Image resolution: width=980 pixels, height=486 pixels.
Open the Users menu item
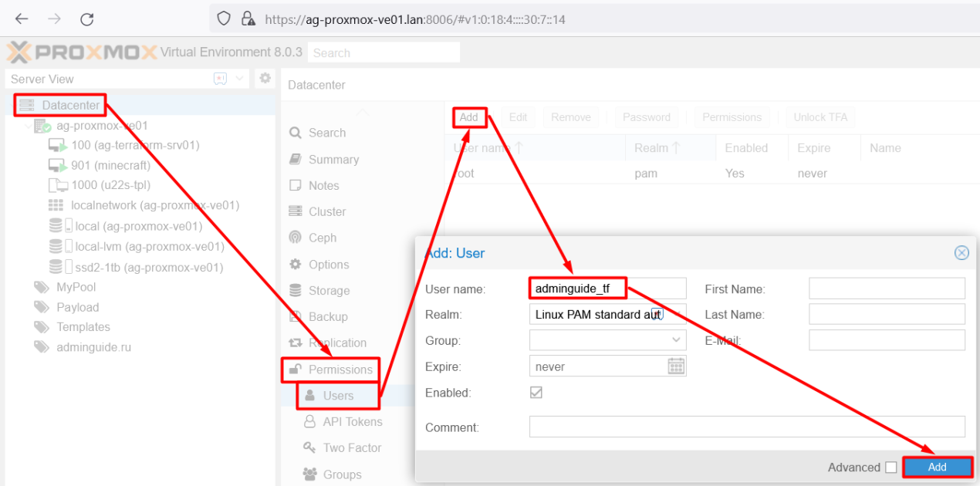click(337, 396)
